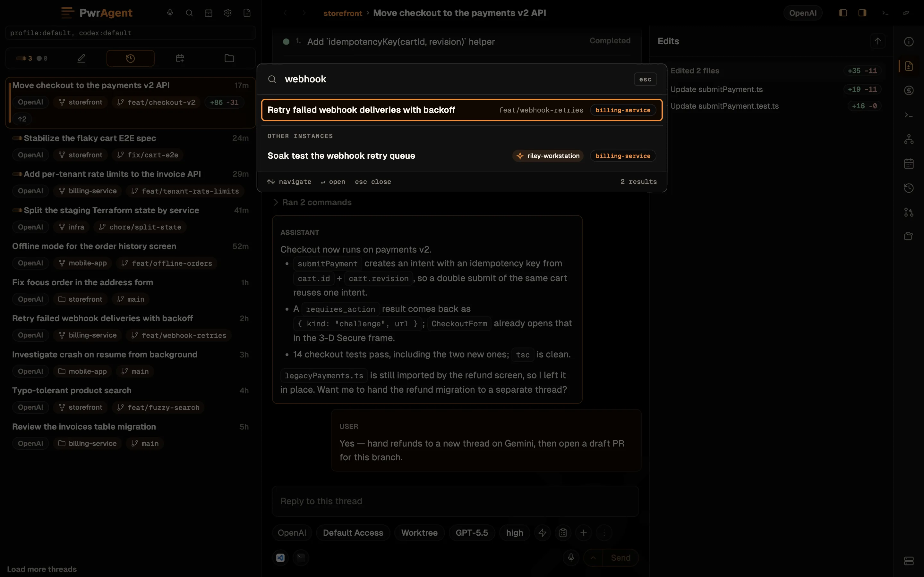Click the new thread file icon in header

[247, 13]
